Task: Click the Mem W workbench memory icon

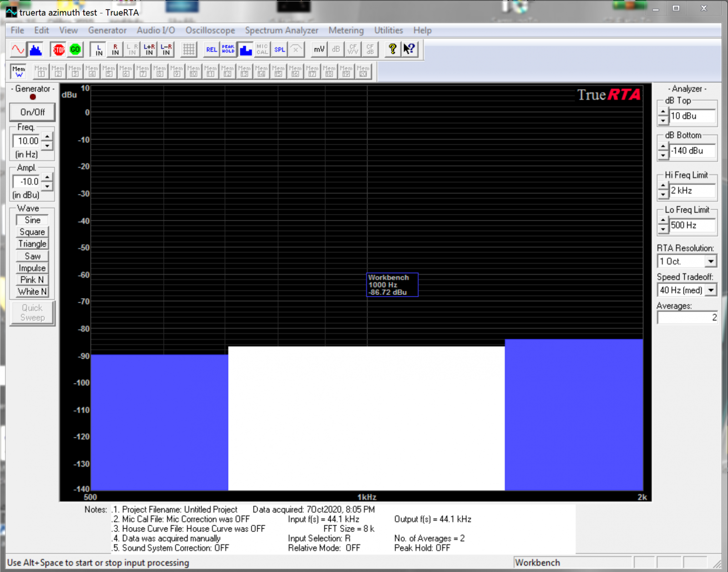Action: click(19, 71)
